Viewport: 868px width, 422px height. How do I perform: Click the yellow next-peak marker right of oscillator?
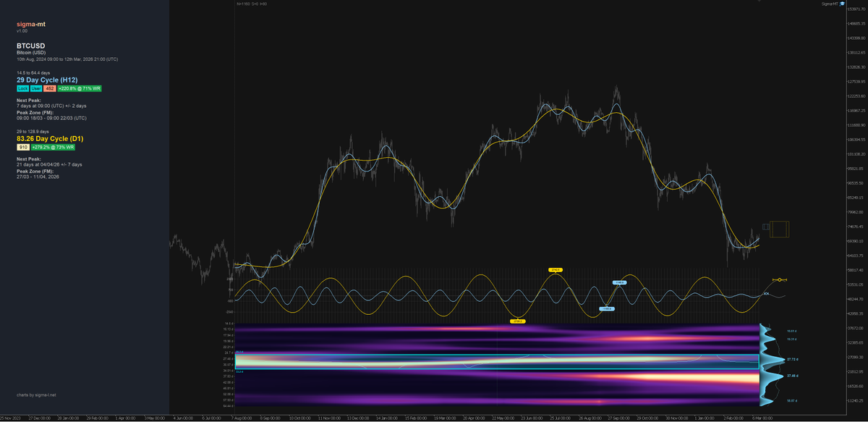pyautogui.click(x=779, y=279)
